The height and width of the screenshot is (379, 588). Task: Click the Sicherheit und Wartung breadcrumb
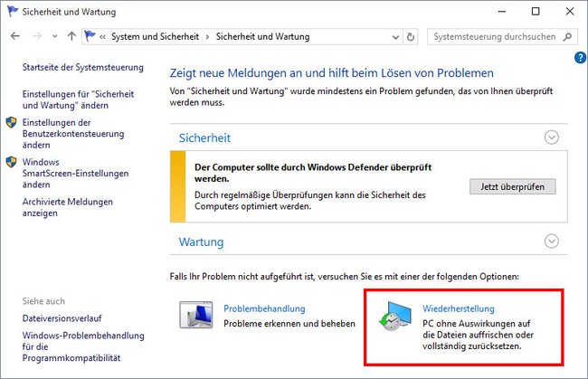coord(262,36)
